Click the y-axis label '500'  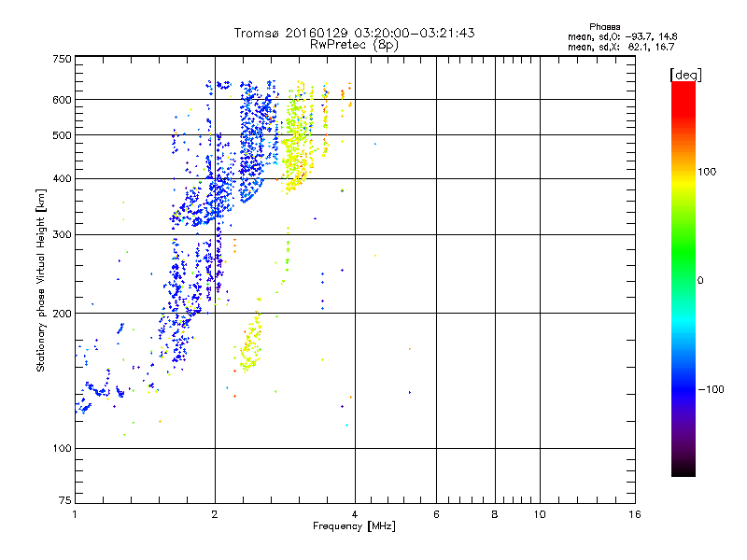(62, 135)
